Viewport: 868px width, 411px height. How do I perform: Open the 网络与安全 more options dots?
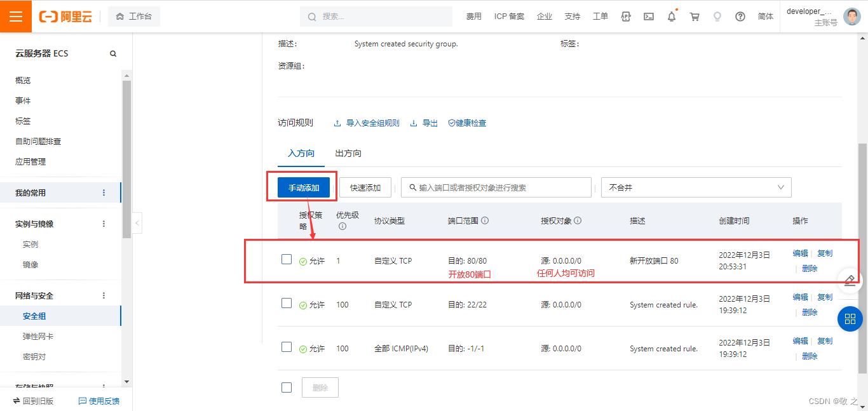coord(104,295)
